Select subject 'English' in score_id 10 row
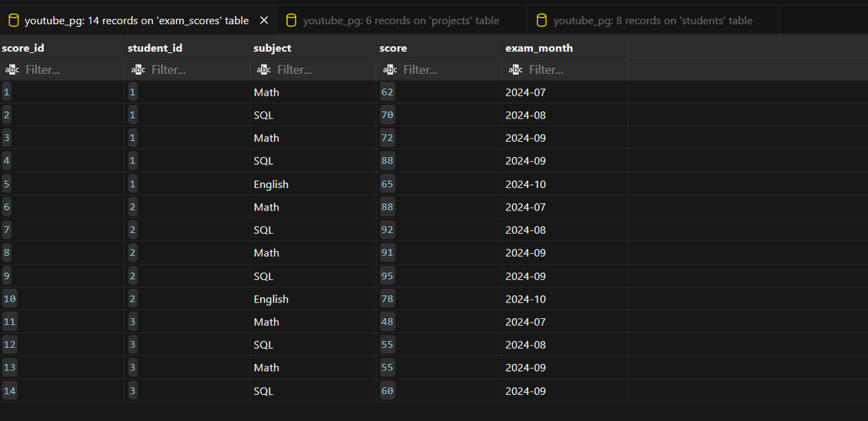Screen dimensions: 868x421 coord(313,299)
